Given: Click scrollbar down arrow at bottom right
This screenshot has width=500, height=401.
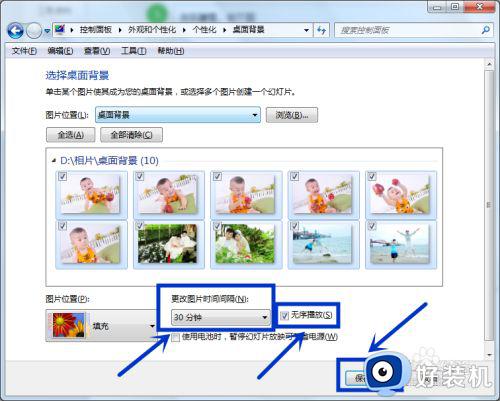Looking at the screenshot, I should (489, 355).
